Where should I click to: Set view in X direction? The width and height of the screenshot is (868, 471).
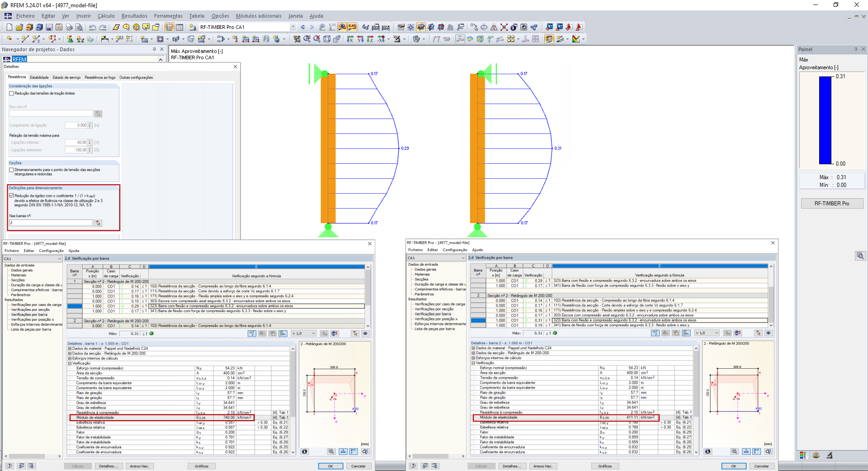point(350,39)
